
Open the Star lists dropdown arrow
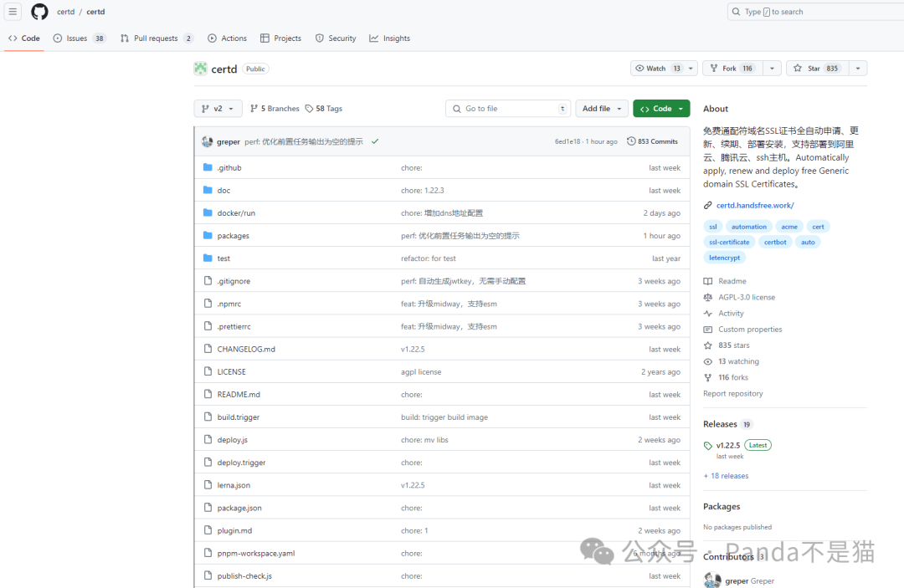(858, 69)
